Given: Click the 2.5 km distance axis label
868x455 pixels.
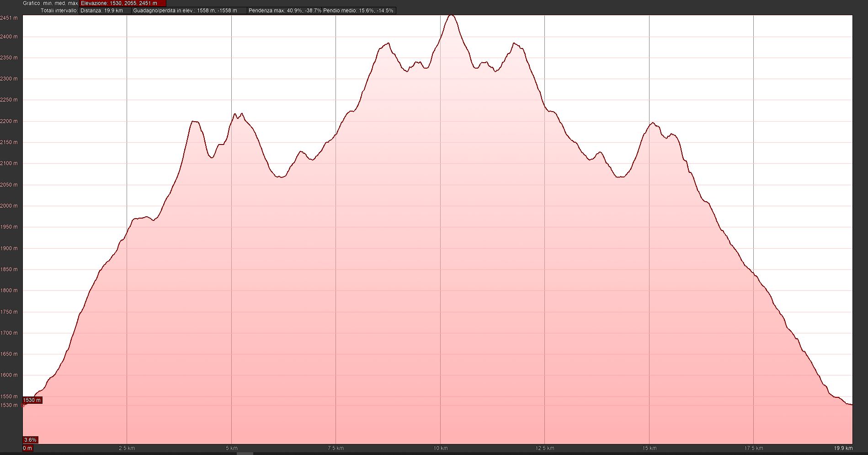Looking at the screenshot, I should (127, 448).
